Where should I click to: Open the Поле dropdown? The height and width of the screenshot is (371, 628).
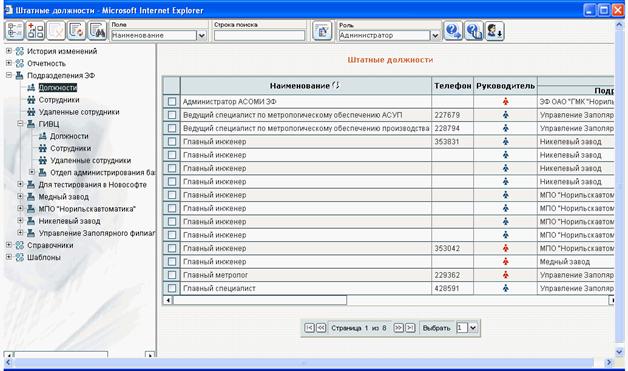[201, 35]
